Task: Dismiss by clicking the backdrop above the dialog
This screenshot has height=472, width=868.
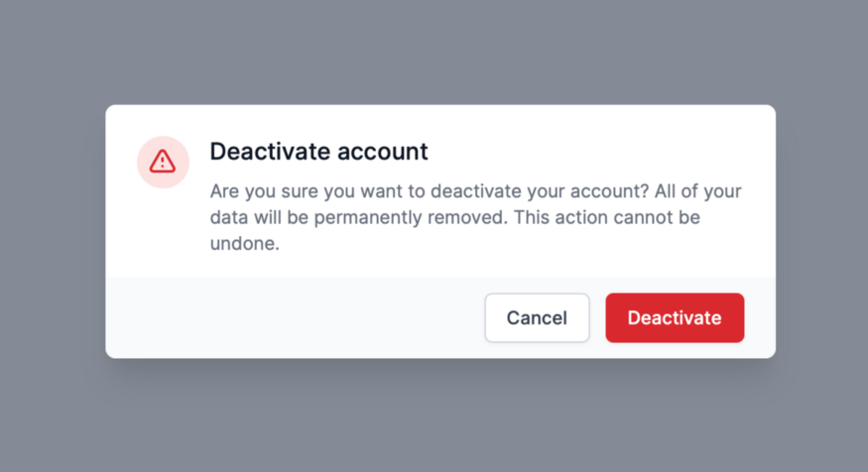Action: click(x=434, y=50)
